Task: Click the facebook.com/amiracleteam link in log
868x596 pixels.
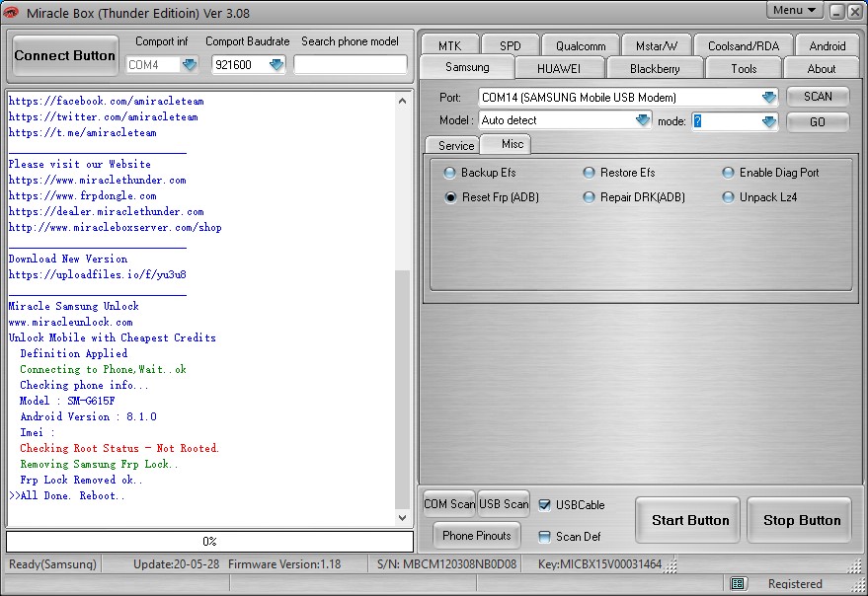Action: 107,102
